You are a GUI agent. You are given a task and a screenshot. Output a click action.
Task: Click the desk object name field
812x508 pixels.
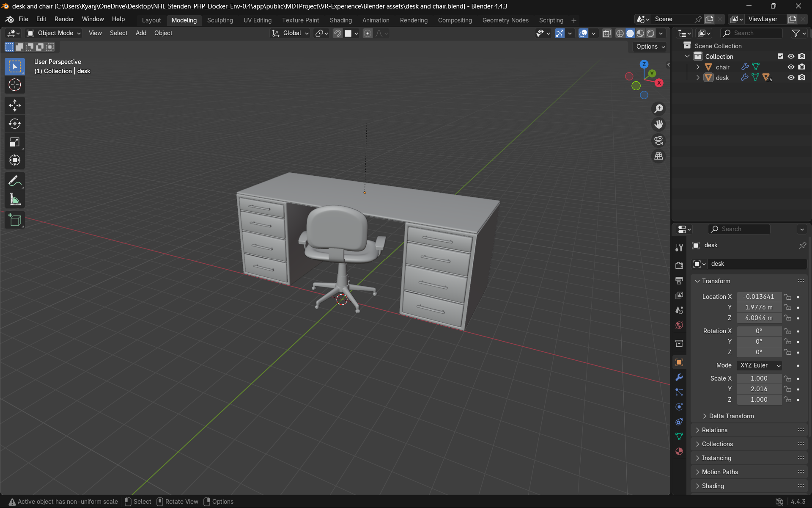tap(757, 264)
